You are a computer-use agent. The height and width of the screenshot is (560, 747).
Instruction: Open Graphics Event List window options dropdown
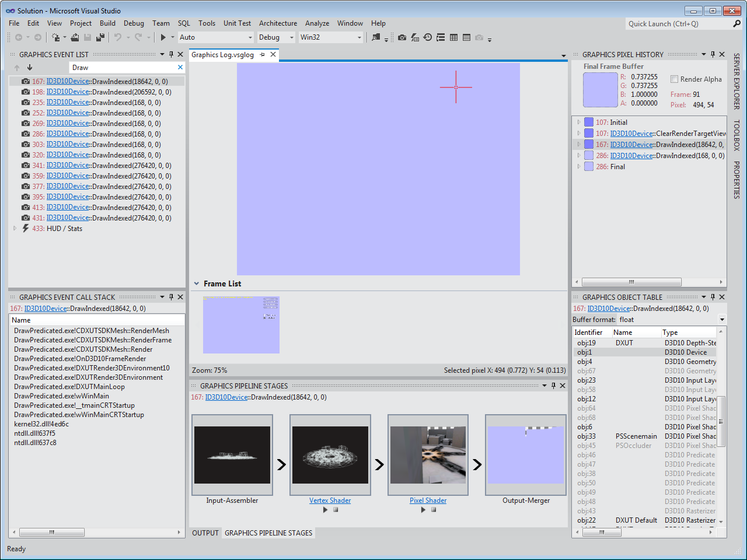[x=162, y=54]
